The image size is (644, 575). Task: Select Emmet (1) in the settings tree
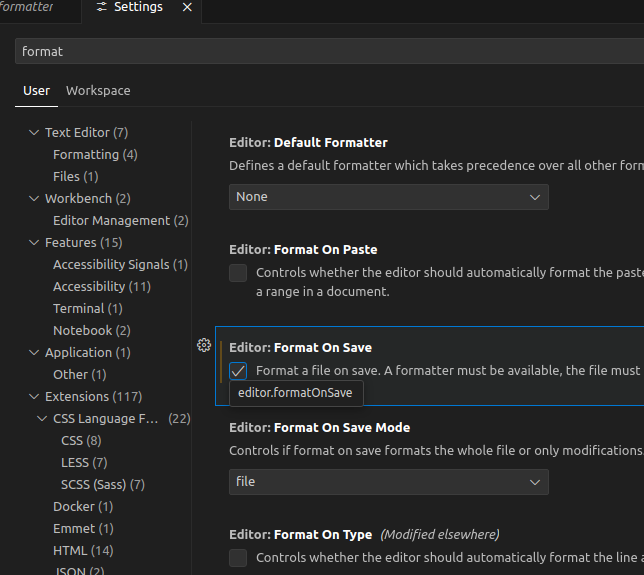83,529
